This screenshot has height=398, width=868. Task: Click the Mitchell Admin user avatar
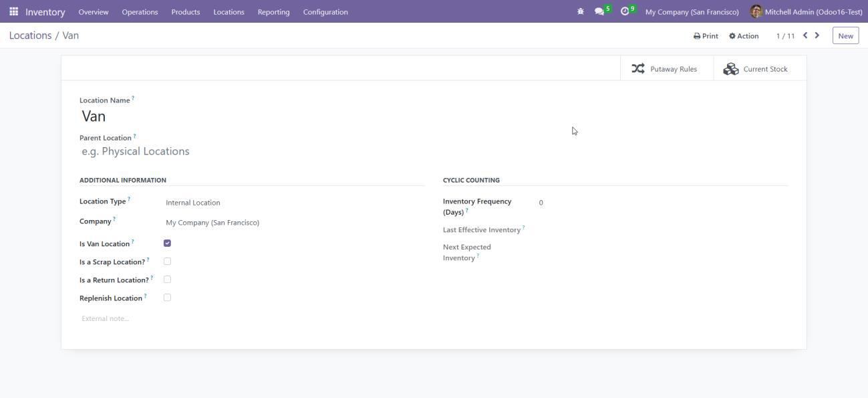coord(756,12)
